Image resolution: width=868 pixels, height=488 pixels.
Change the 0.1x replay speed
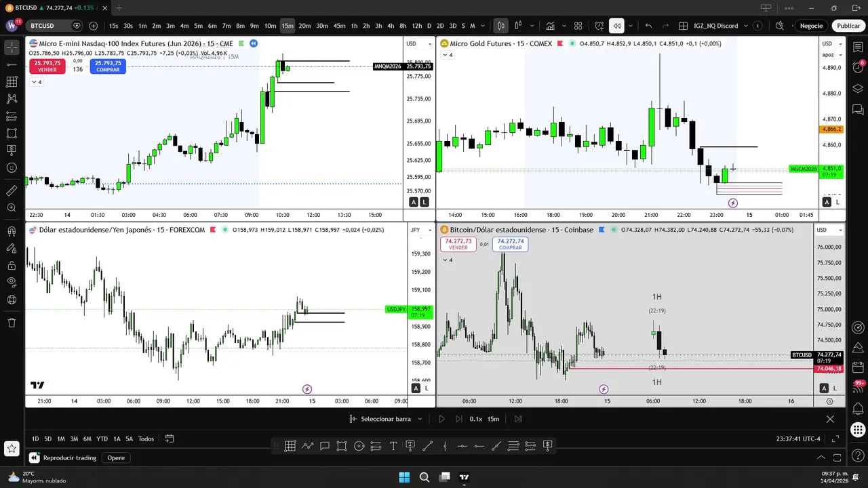476,419
